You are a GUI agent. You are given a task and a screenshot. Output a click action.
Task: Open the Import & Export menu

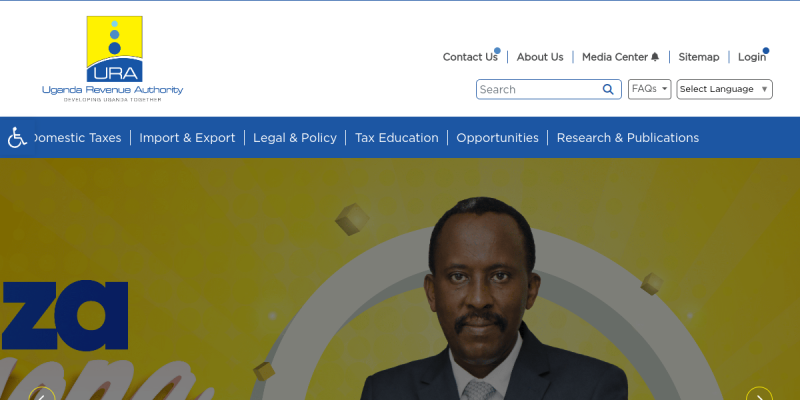tap(187, 138)
